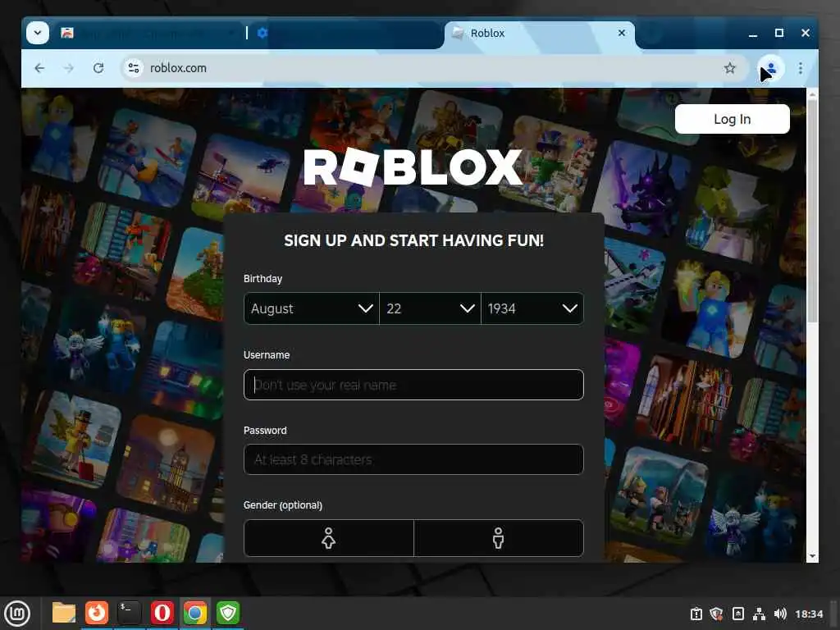This screenshot has width=840, height=630.
Task: Open the Chrome profile menu
Action: 770,68
